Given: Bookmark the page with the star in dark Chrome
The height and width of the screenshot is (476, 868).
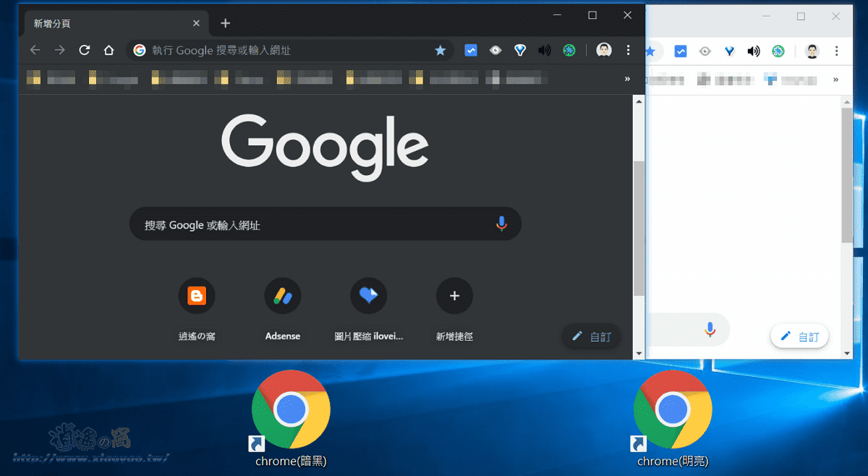Looking at the screenshot, I should (x=440, y=50).
